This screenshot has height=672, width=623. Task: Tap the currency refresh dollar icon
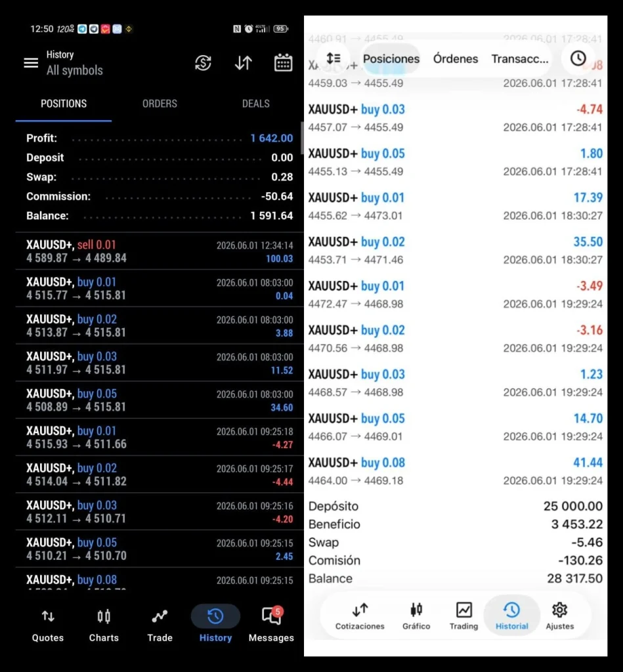[203, 63]
